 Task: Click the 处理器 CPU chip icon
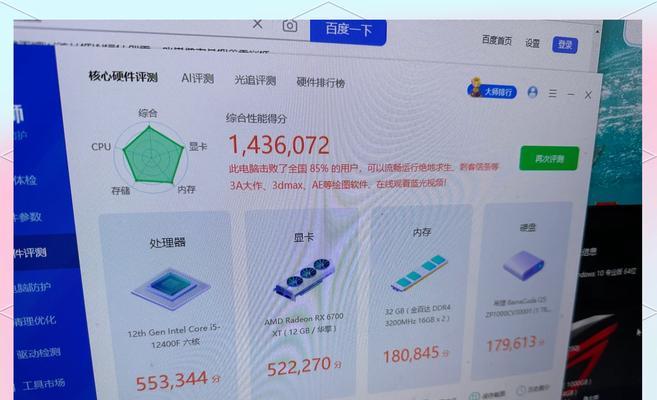coord(171,288)
